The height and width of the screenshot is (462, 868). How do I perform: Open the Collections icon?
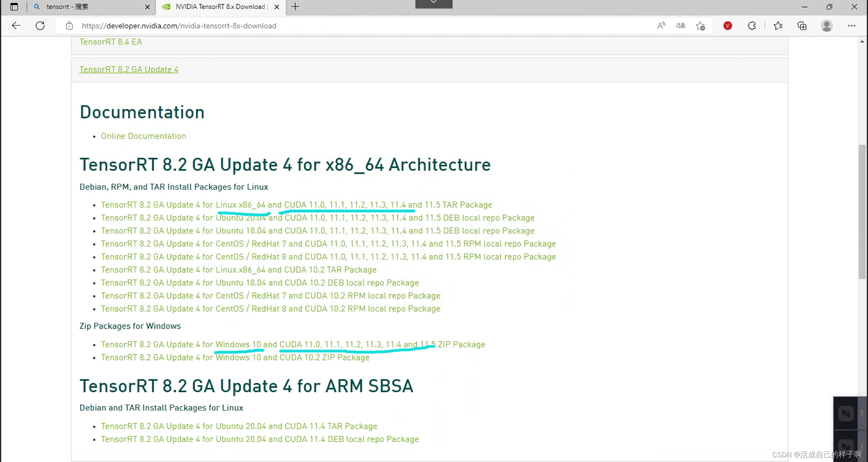click(x=802, y=26)
